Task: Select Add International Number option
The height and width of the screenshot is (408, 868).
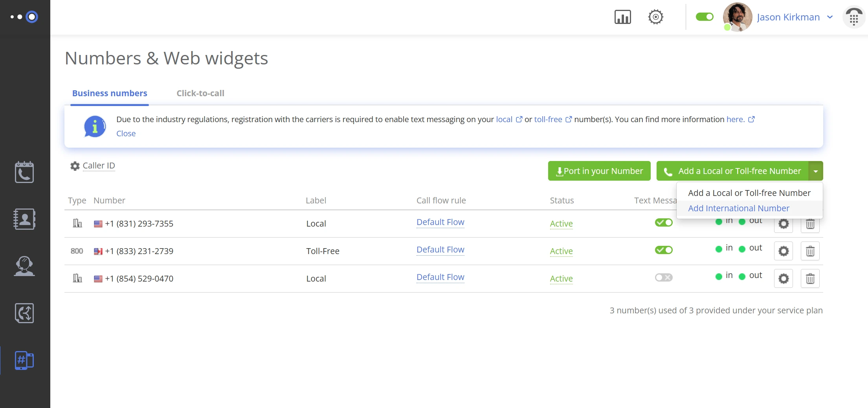Action: click(x=738, y=208)
